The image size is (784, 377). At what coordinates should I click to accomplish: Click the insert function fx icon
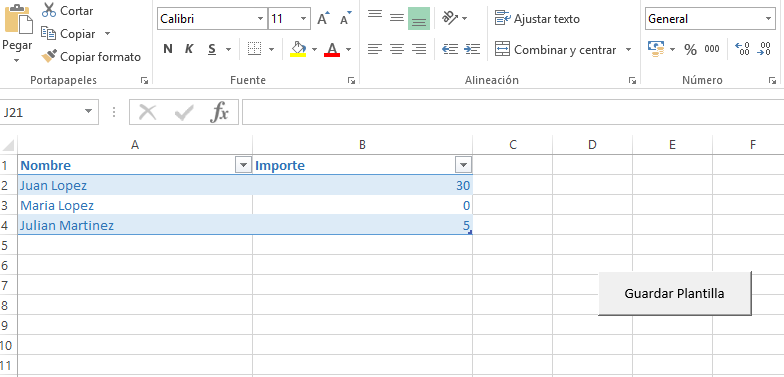pyautogui.click(x=218, y=112)
